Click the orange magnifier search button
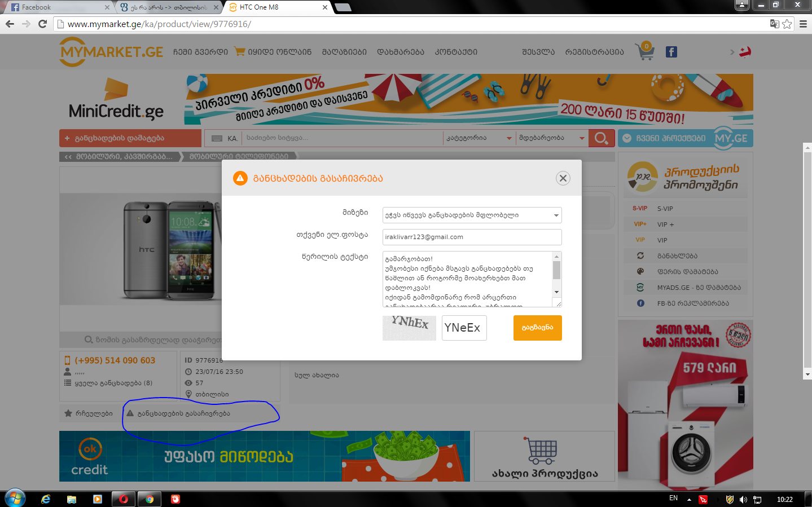 pyautogui.click(x=602, y=138)
